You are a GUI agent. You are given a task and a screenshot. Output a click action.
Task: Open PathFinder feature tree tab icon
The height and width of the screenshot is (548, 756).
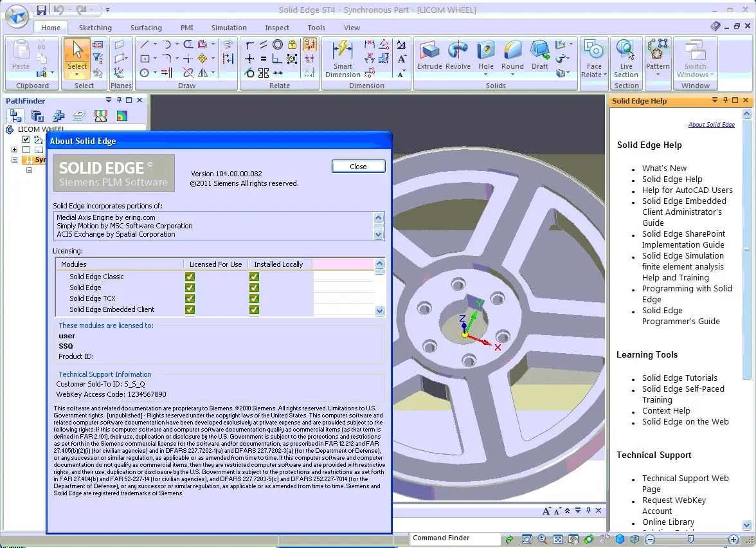pos(16,116)
